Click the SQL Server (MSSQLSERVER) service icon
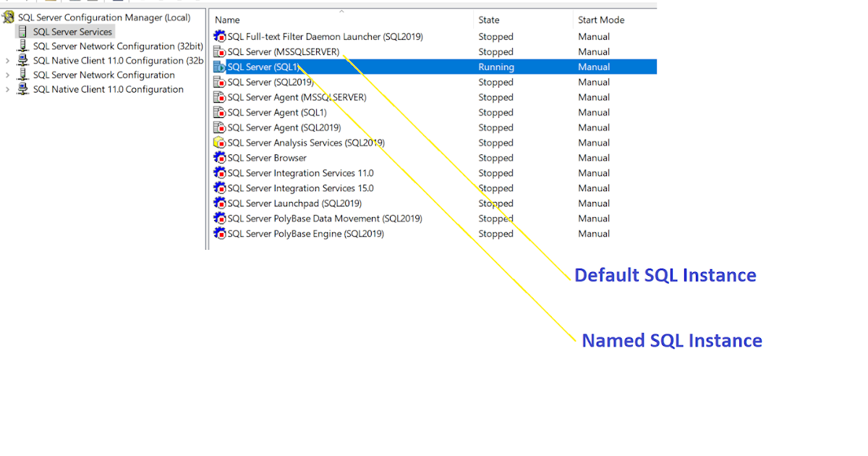The height and width of the screenshot is (456, 868). (x=219, y=51)
